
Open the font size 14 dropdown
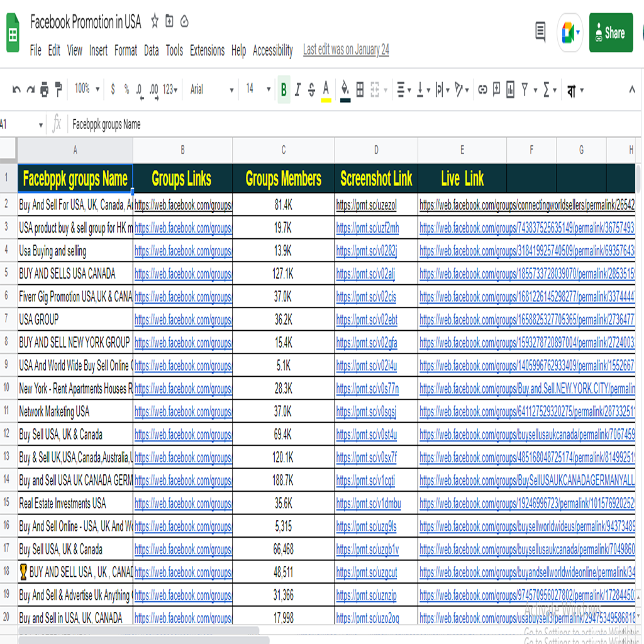click(258, 89)
